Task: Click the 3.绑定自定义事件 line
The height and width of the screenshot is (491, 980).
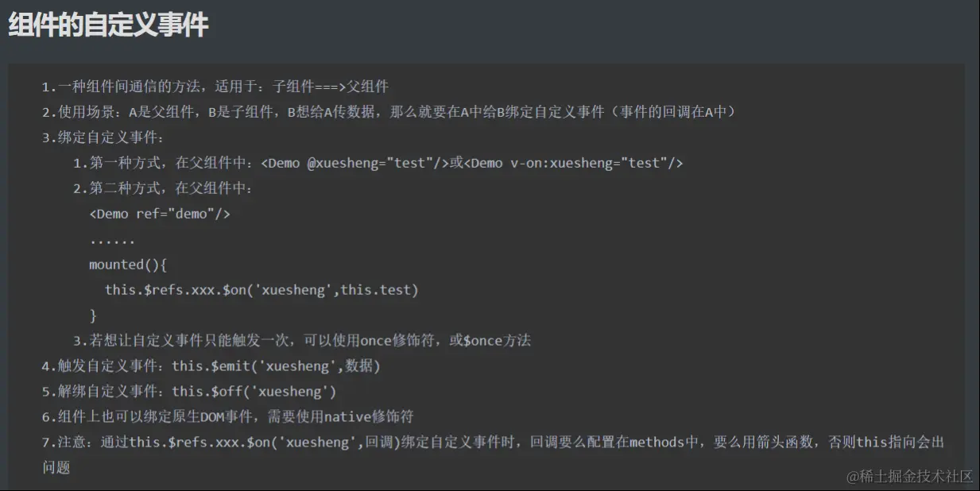Action: click(x=103, y=137)
